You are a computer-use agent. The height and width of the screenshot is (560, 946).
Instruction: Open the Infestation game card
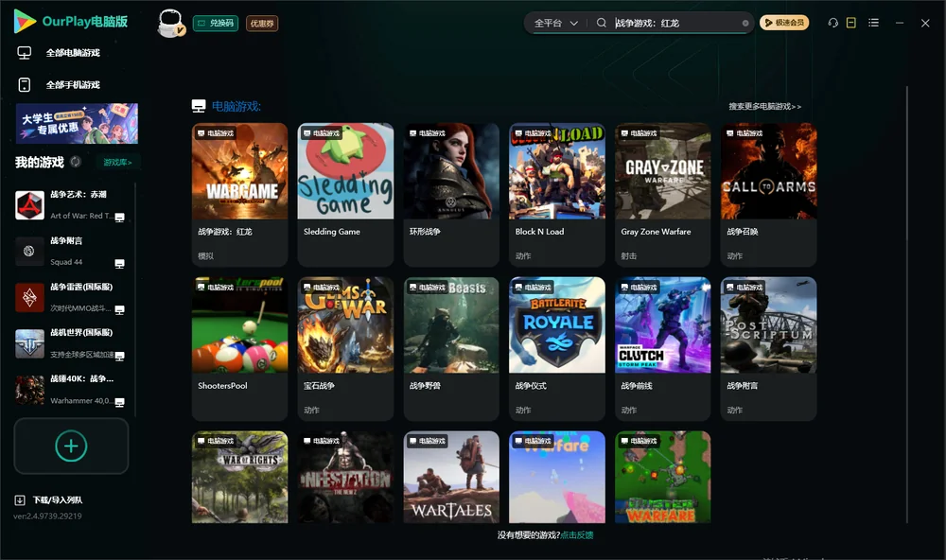click(345, 477)
